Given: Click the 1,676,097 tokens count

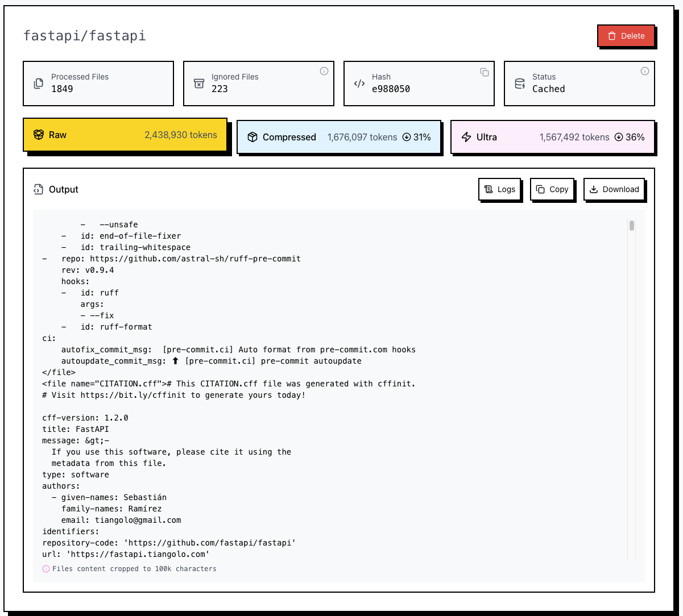Looking at the screenshot, I should click(362, 137).
